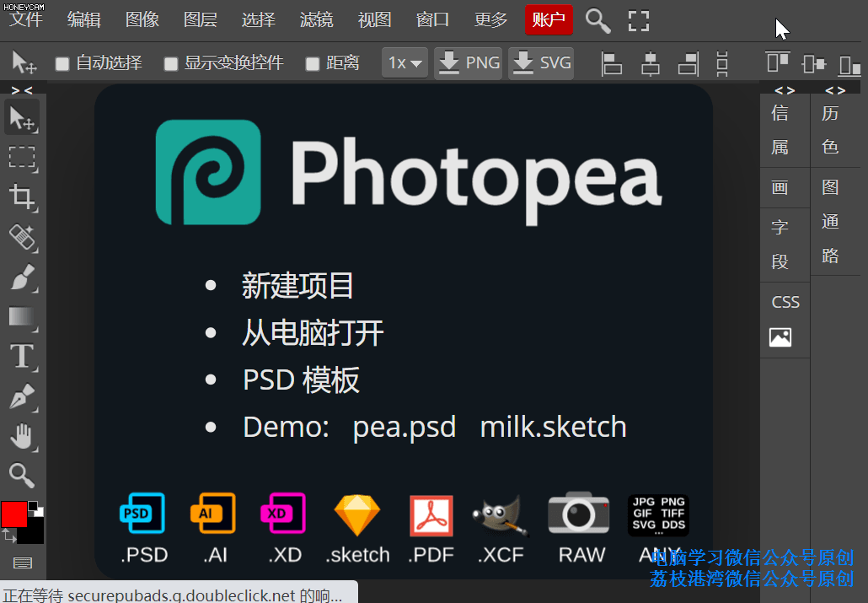
Task: Enable the 显示变换控件 checkbox
Action: pos(170,64)
